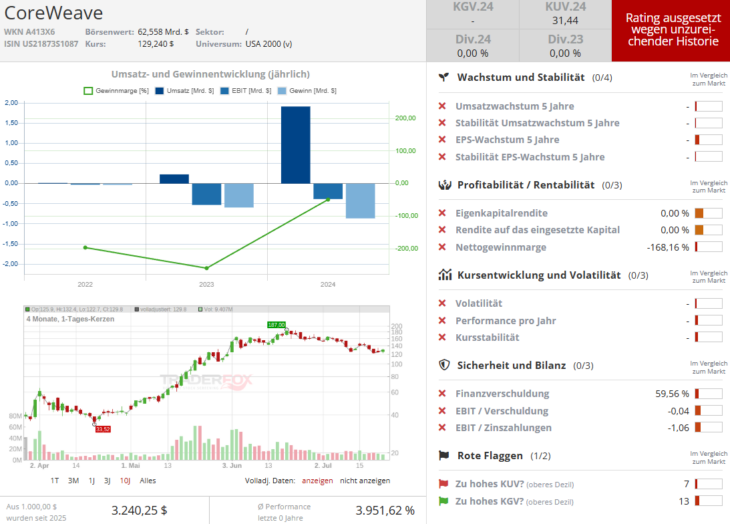
Task: Click red X beside Finanzverschuldung
Action: click(x=442, y=394)
